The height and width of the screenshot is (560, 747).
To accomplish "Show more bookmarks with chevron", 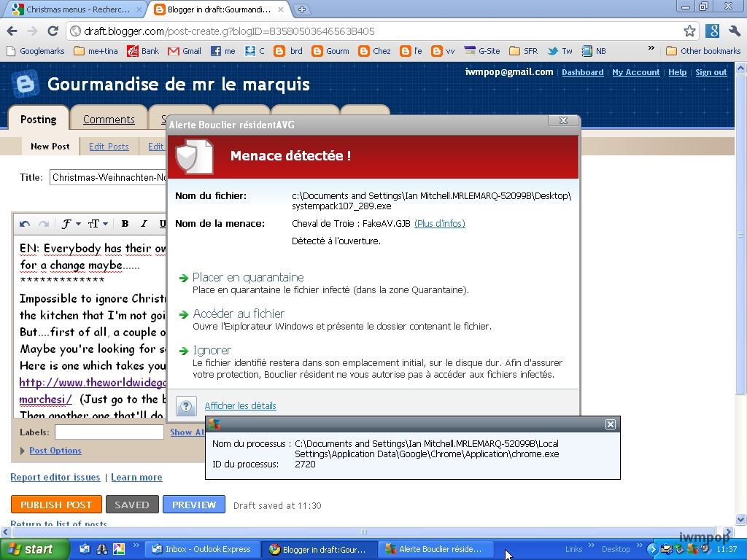I will tap(651, 49).
